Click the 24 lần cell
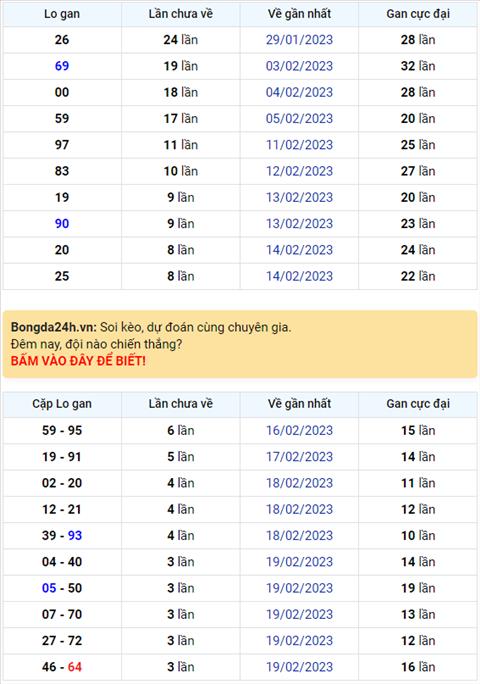 point(181,40)
